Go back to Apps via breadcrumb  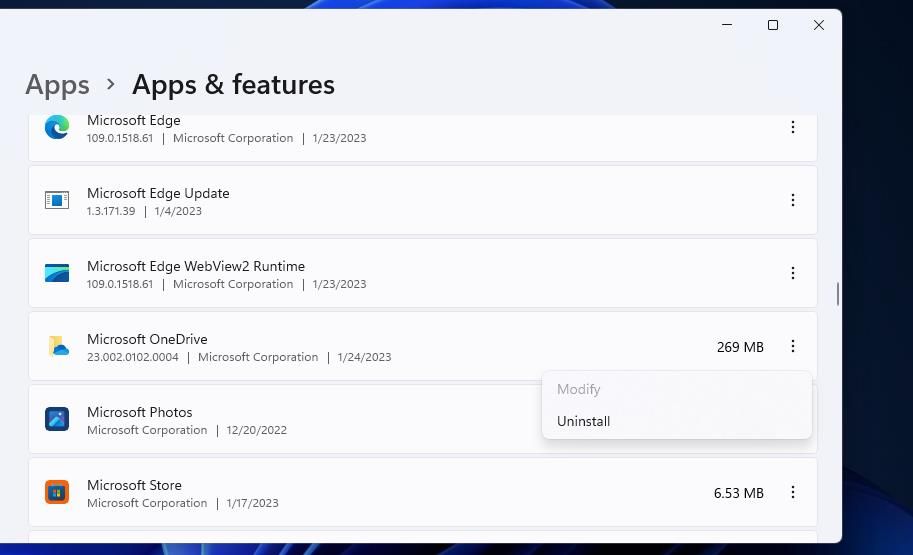[x=57, y=85]
